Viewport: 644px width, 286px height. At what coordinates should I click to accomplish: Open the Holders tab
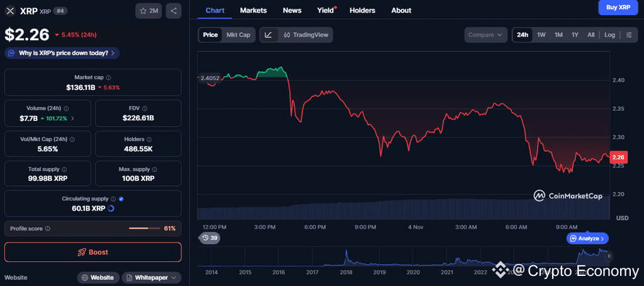[x=362, y=10]
